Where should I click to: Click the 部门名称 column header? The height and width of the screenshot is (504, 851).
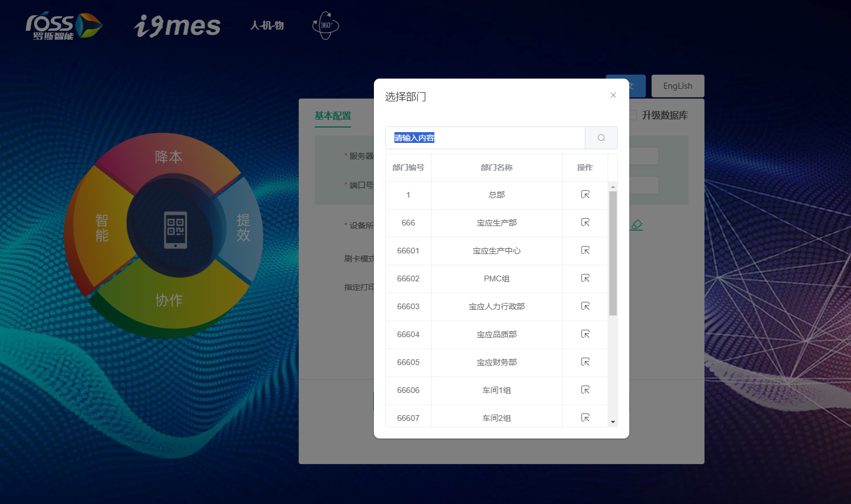tap(496, 167)
